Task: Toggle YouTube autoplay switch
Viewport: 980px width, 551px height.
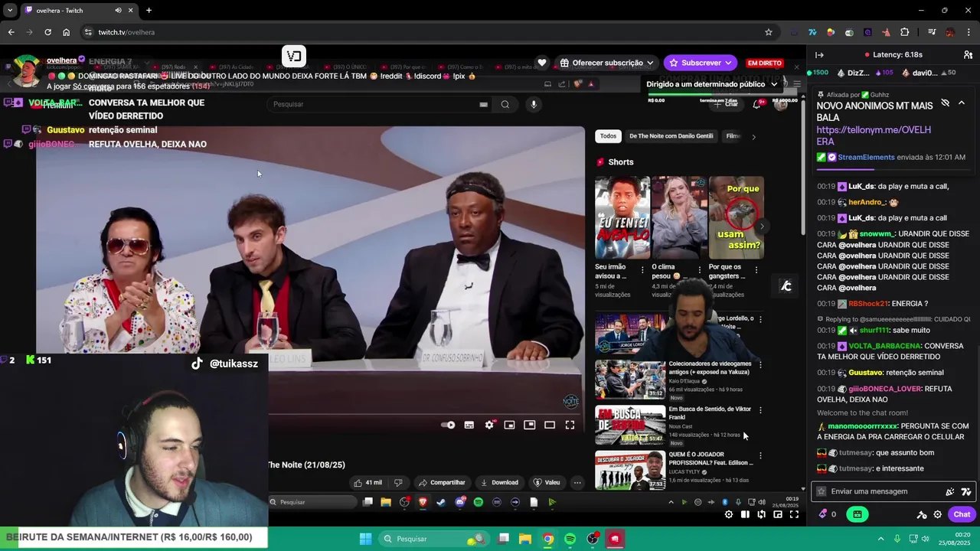Action: click(449, 425)
